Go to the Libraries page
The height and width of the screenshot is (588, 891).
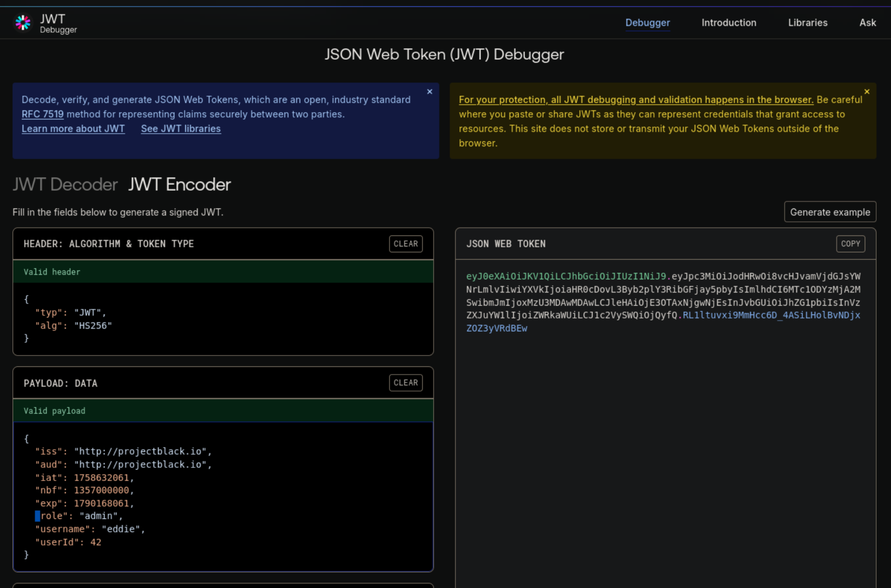coord(807,23)
